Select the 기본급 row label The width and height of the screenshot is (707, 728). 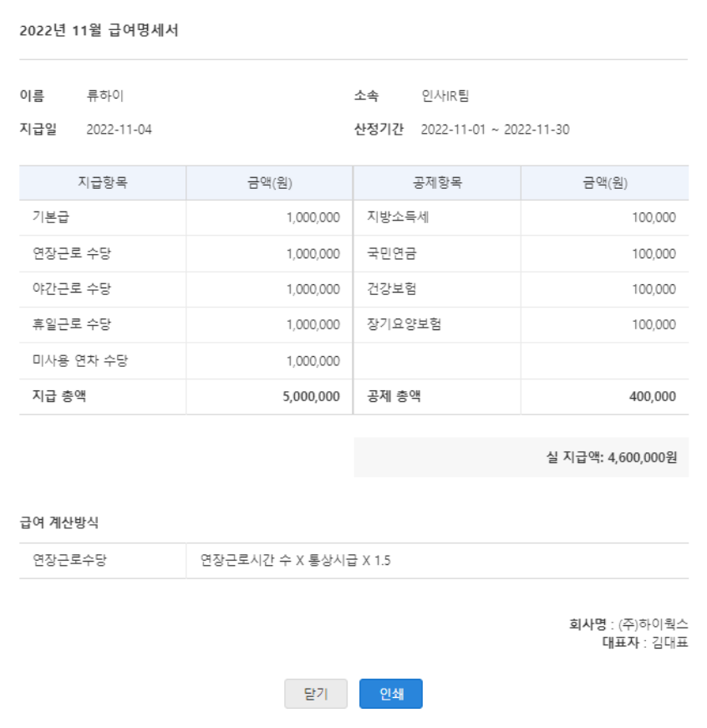click(49, 218)
